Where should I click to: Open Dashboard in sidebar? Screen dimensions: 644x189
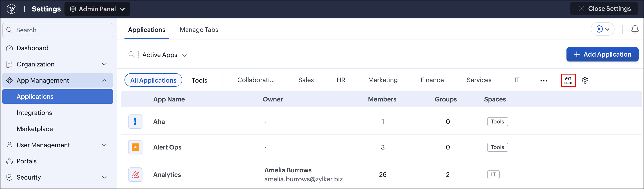58,48
